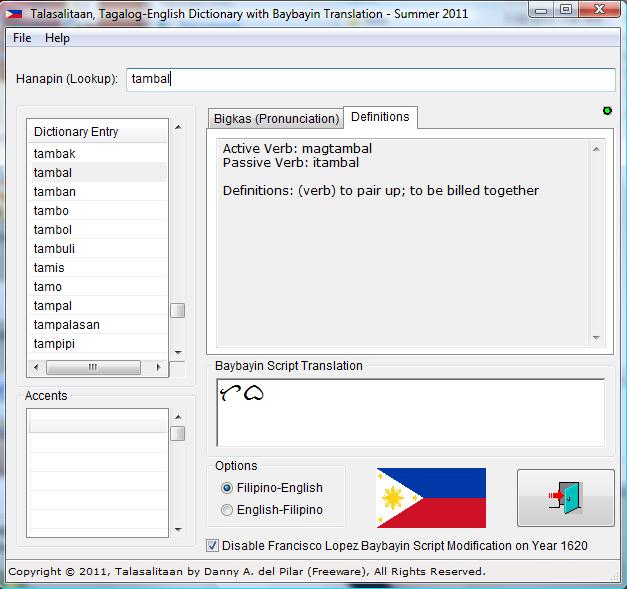Click the Definitions text line
Viewport: 627px width, 589px height.
tap(381, 191)
